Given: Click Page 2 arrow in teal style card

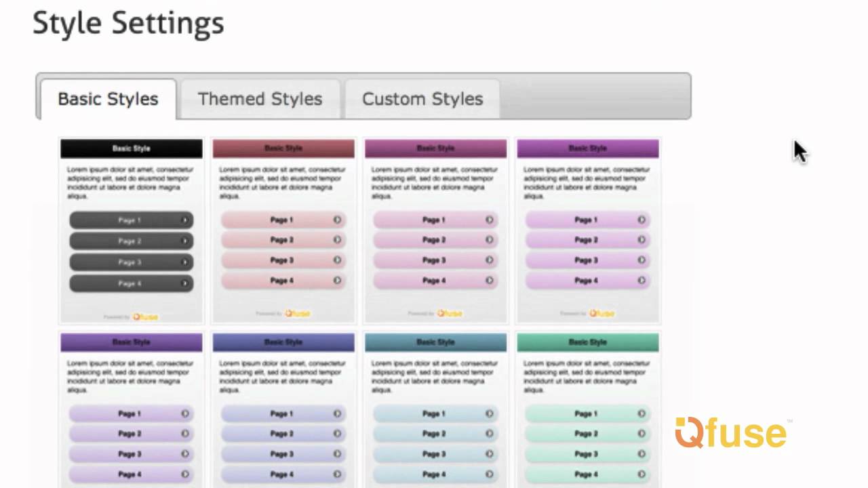Looking at the screenshot, I should pyautogui.click(x=489, y=434).
